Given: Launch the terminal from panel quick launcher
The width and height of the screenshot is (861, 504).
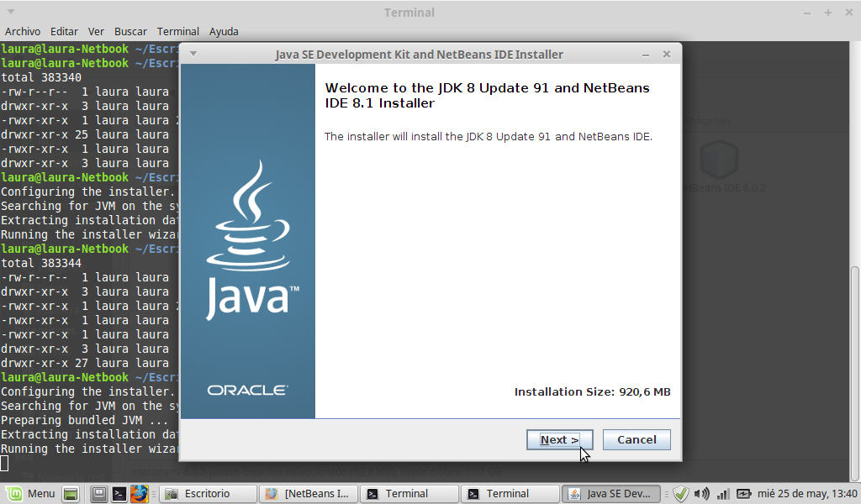Looking at the screenshot, I should point(119,494).
